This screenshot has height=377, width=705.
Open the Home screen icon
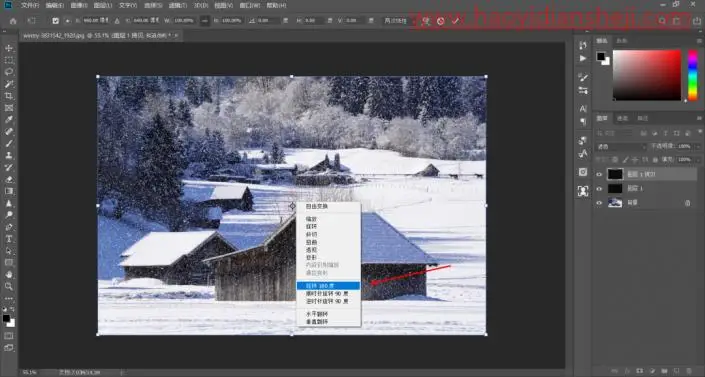(13, 21)
